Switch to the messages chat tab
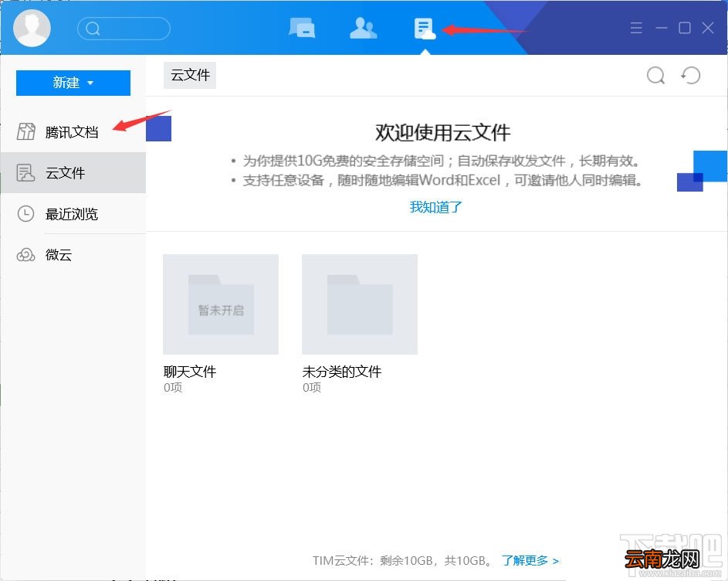 click(x=302, y=28)
